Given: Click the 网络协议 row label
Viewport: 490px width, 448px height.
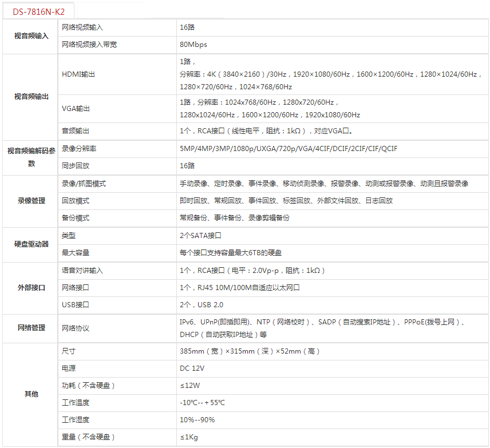Looking at the screenshot, I should tap(76, 328).
